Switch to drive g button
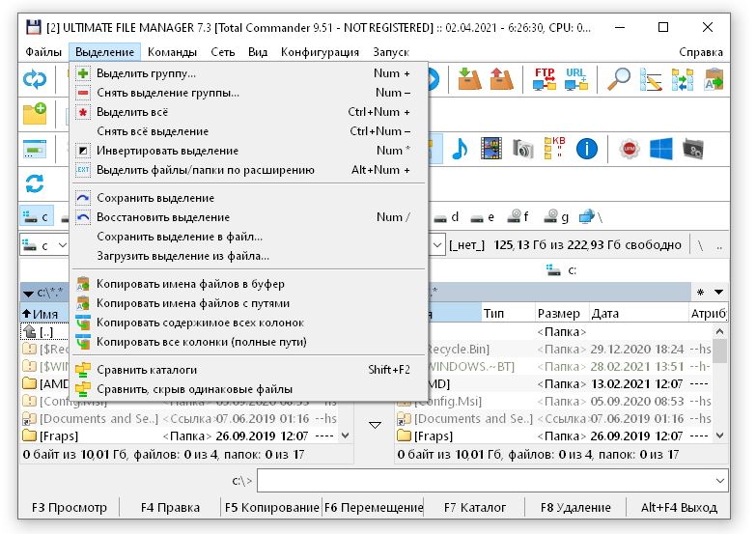The image size is (756, 534). point(555,217)
